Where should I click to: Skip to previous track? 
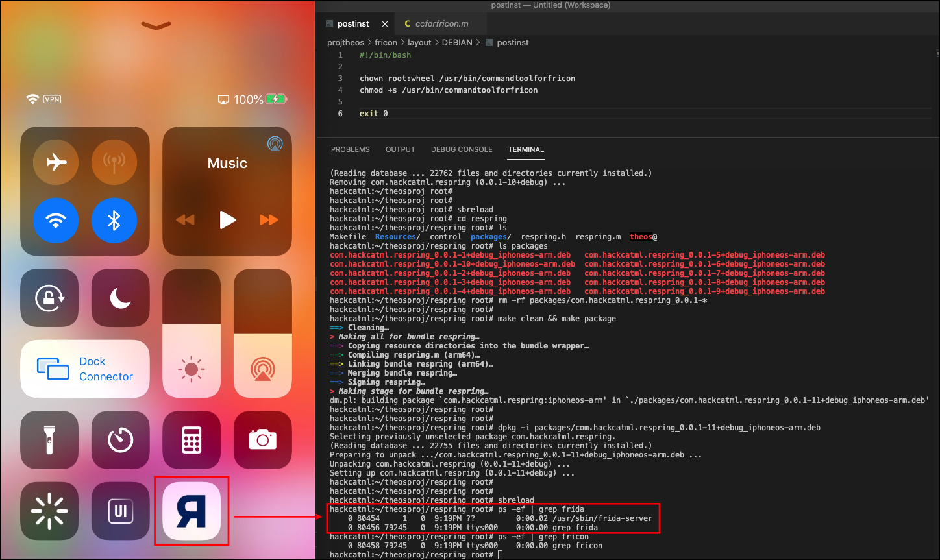[x=185, y=220]
